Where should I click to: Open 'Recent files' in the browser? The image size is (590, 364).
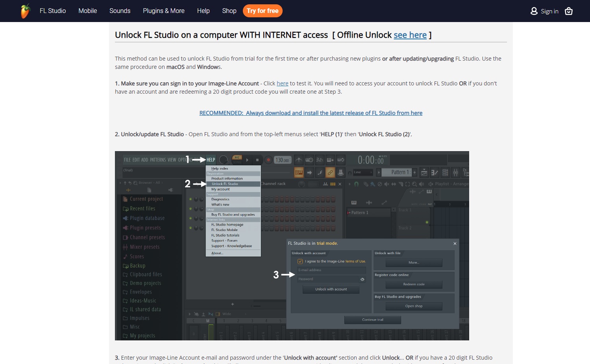click(x=139, y=209)
